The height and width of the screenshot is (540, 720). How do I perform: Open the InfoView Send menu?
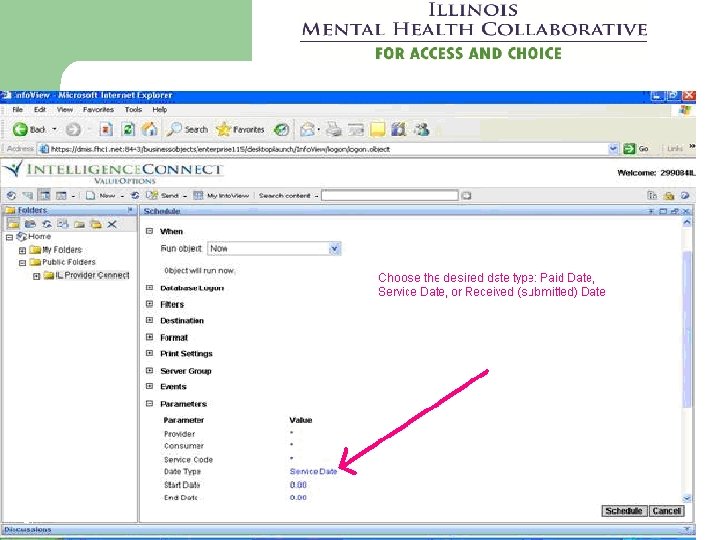[163, 196]
